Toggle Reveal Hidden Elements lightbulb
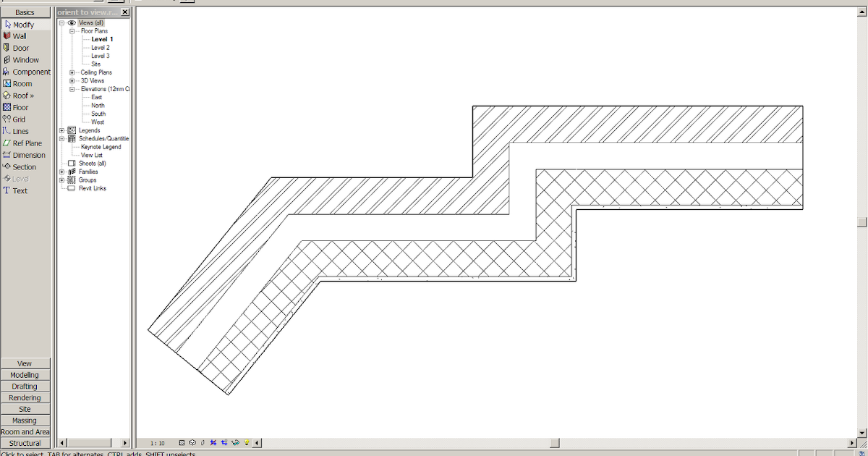Viewport: 868px width, 456px height. (x=246, y=442)
